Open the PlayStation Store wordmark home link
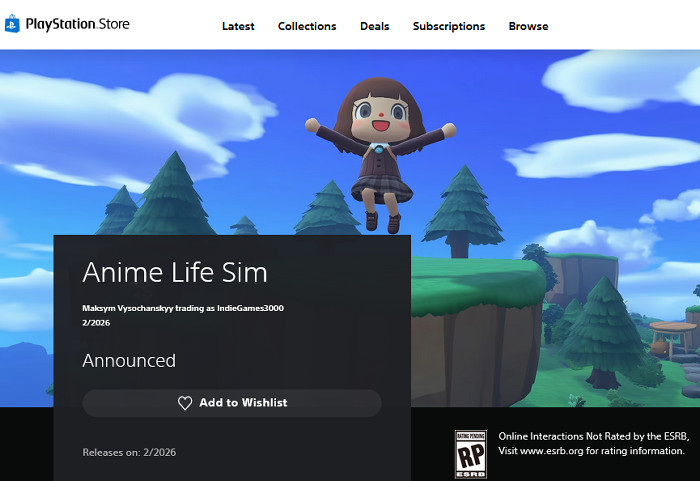 pyautogui.click(x=77, y=24)
